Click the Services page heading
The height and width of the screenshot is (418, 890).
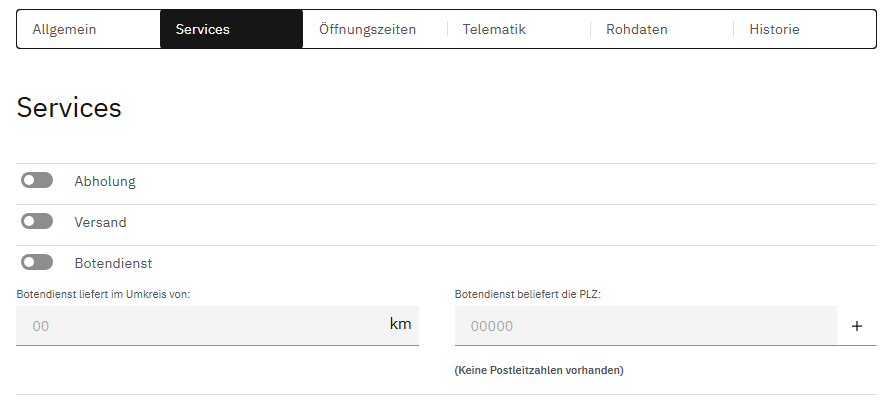coord(69,108)
